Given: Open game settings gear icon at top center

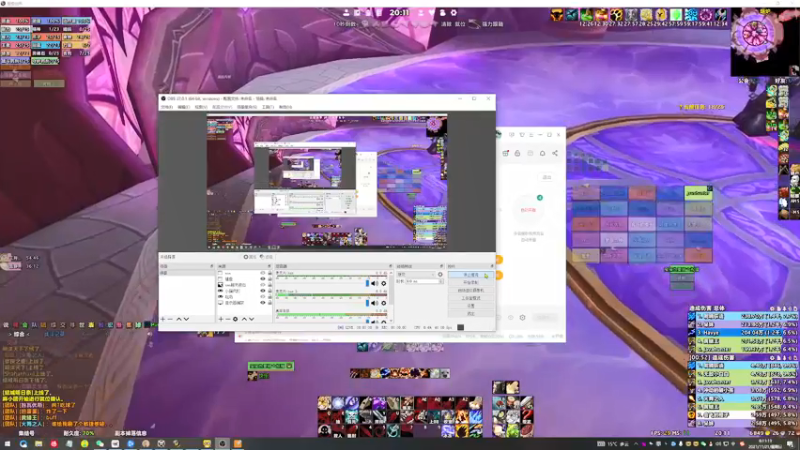Looking at the screenshot, I should click(x=454, y=12).
